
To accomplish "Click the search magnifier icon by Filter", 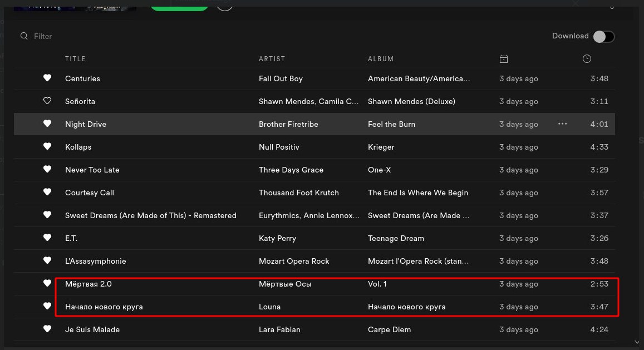I will point(24,36).
